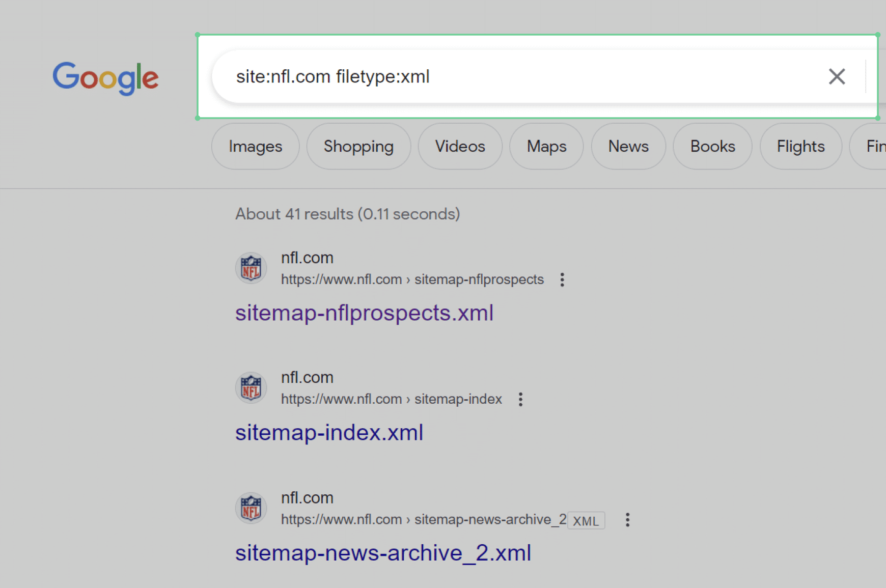This screenshot has height=588, width=886.
Task: Open the Flights tab
Action: 800,147
